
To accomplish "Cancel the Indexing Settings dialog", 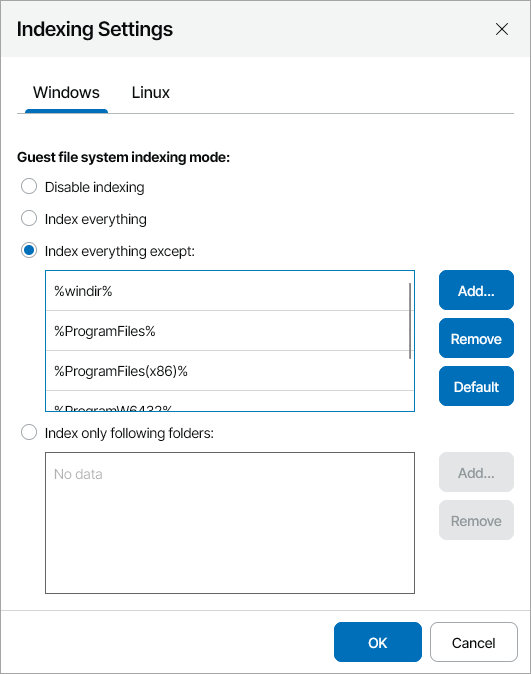I will [473, 642].
